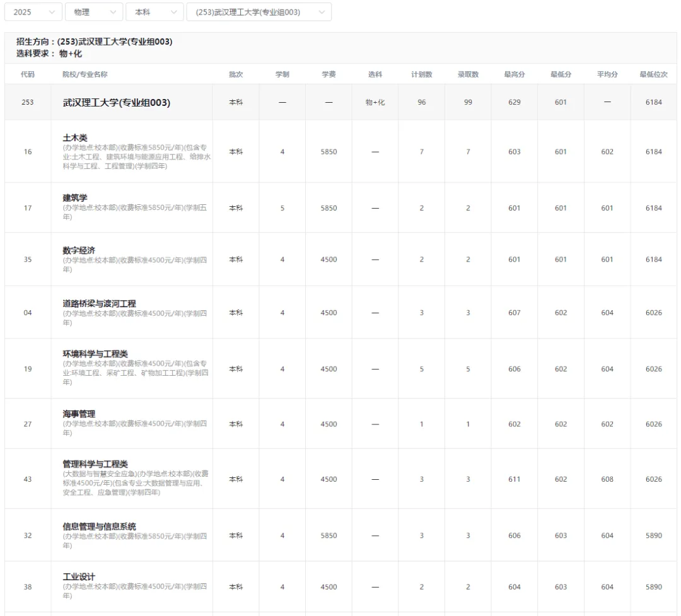Click code 38 for 工业设计
681x616 pixels.
coord(28,587)
